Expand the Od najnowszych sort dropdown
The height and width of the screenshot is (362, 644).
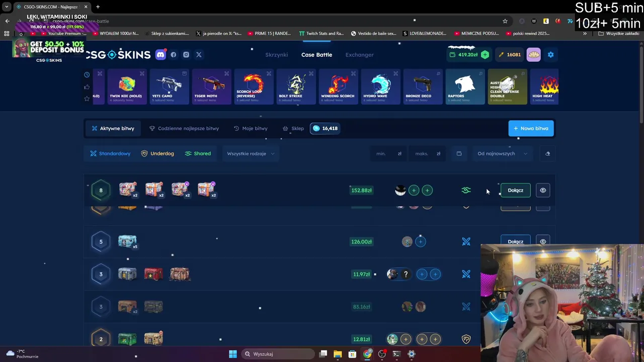[502, 153]
